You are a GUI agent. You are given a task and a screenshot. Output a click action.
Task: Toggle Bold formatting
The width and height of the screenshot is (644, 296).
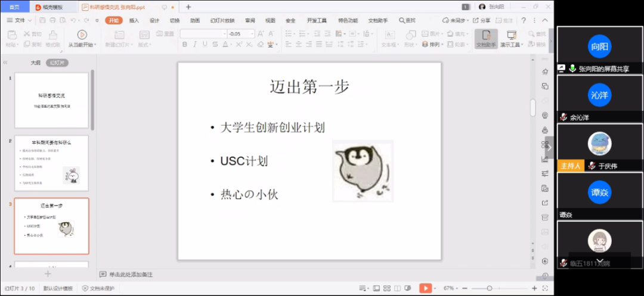pyautogui.click(x=185, y=44)
